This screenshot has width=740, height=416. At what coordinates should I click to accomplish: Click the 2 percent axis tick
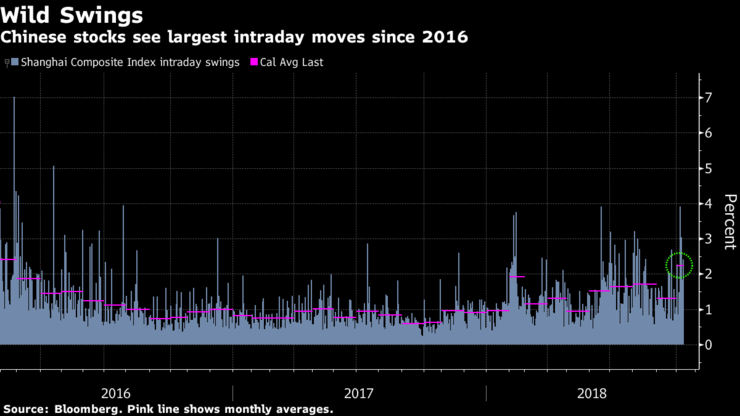tap(708, 274)
